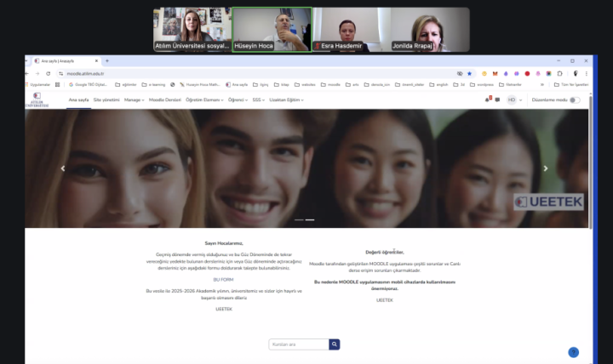Screen dimensions: 613x364
Task: Open the Moodle notifications bell
Action: tap(488, 100)
